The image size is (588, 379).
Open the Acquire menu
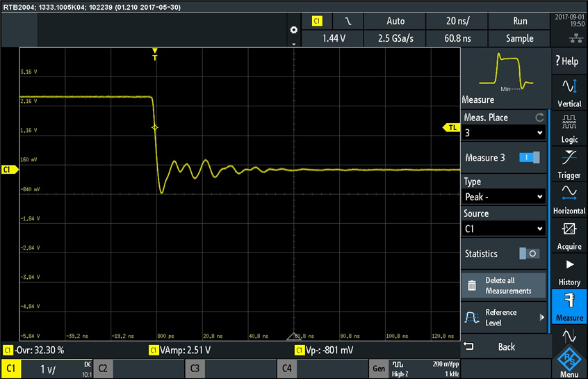click(569, 236)
